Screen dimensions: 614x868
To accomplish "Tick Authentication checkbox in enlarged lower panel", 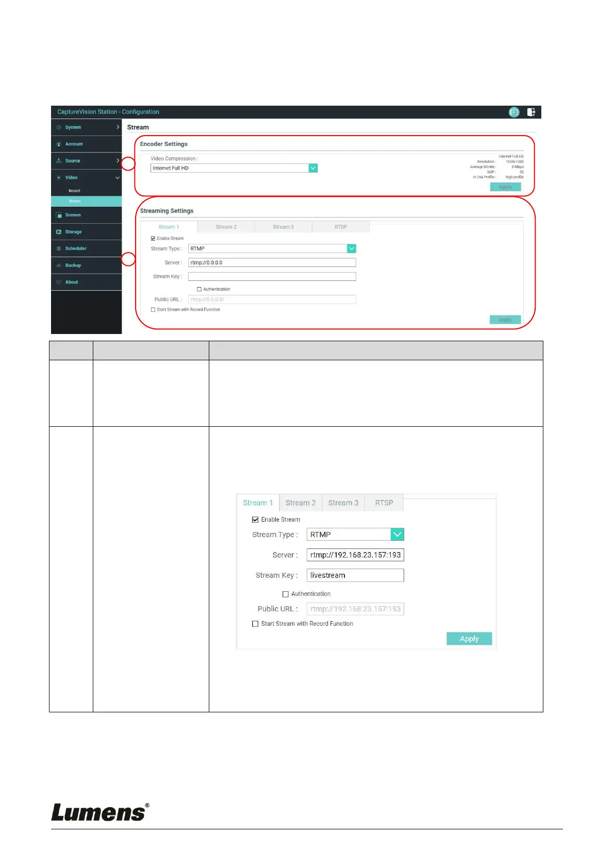I will [286, 594].
